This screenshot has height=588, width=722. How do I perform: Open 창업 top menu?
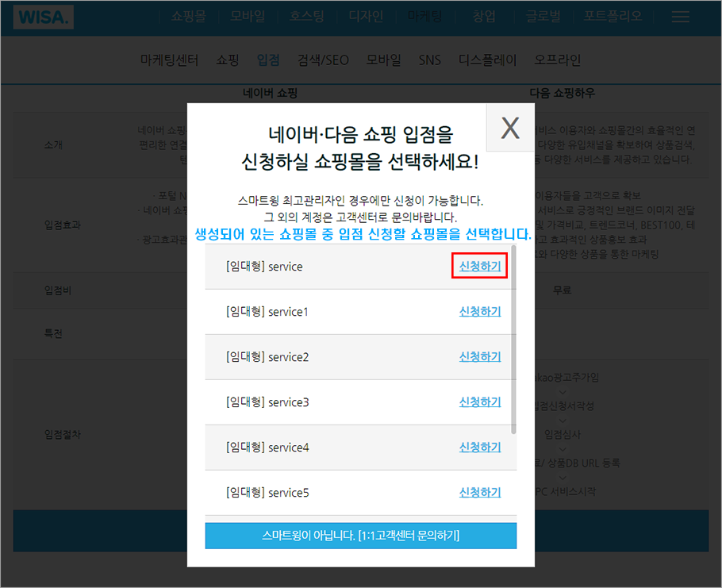click(484, 17)
